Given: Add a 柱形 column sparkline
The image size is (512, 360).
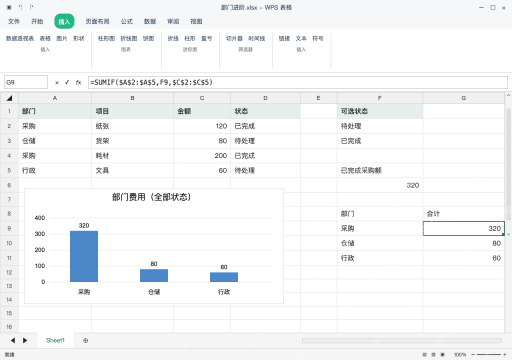Looking at the screenshot, I should 190,39.
